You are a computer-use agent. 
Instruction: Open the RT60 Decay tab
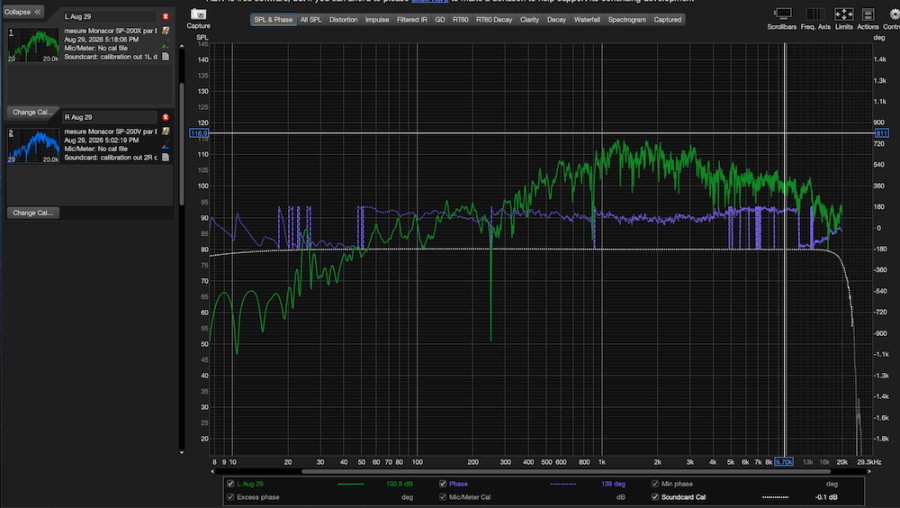(x=494, y=20)
